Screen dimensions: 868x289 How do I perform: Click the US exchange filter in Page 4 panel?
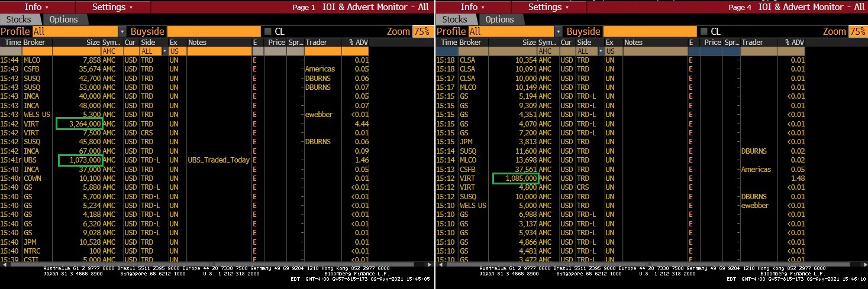[612, 51]
